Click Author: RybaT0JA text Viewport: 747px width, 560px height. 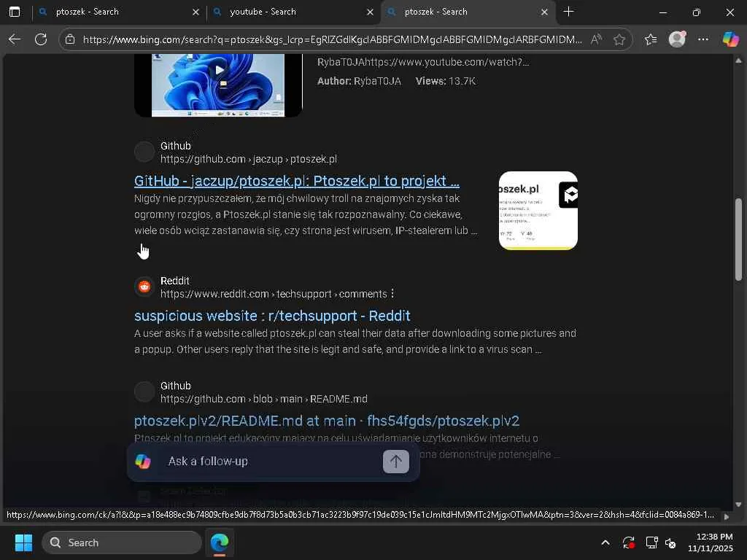click(359, 81)
